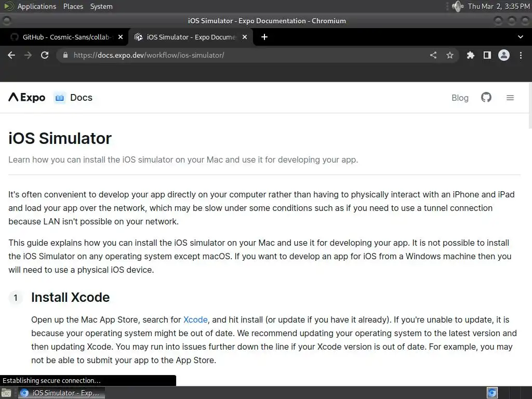The image size is (532, 399).
Task: Open Chromium three-dot menu
Action: (521, 55)
